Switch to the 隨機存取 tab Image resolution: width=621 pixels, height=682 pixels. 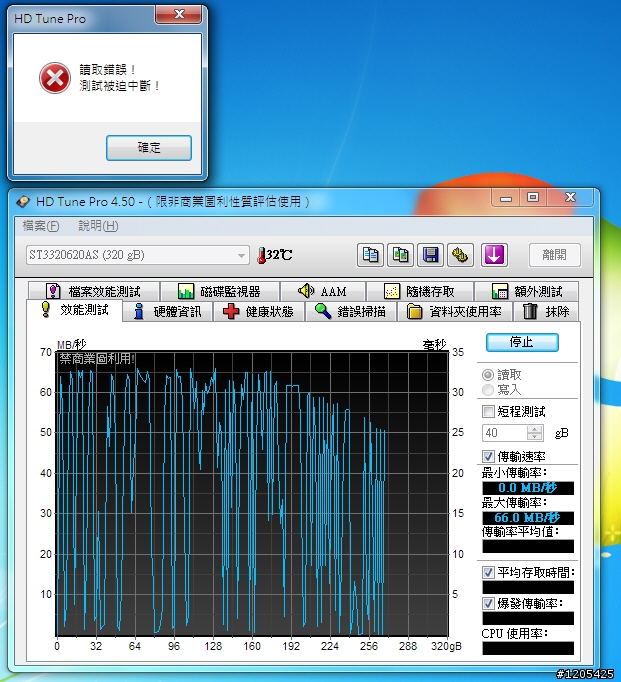(x=420, y=291)
